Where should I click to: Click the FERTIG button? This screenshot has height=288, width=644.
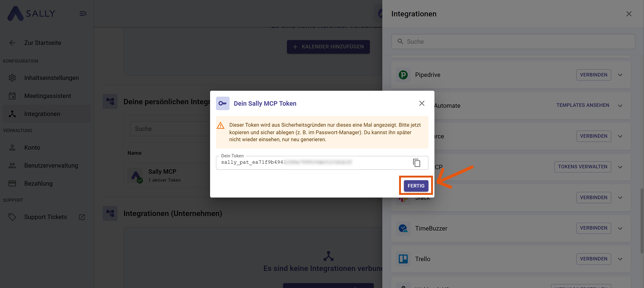pos(416,186)
